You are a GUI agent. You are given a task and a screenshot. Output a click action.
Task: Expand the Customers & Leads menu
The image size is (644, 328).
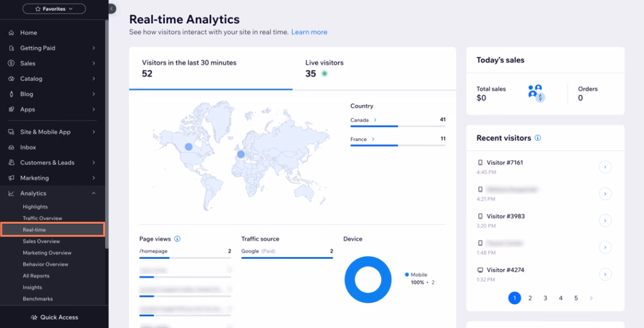tap(94, 163)
